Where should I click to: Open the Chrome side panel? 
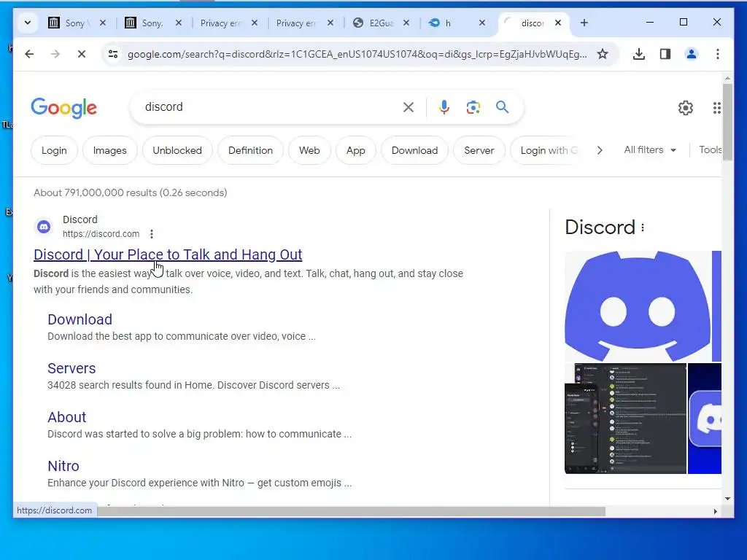(x=665, y=54)
